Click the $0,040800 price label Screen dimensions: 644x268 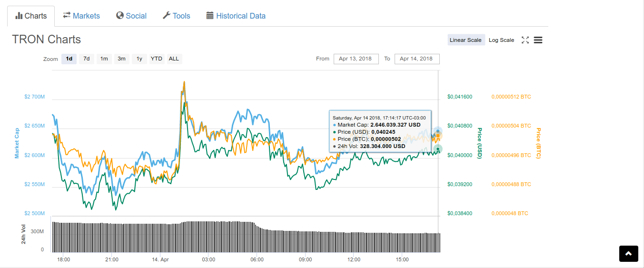click(460, 126)
